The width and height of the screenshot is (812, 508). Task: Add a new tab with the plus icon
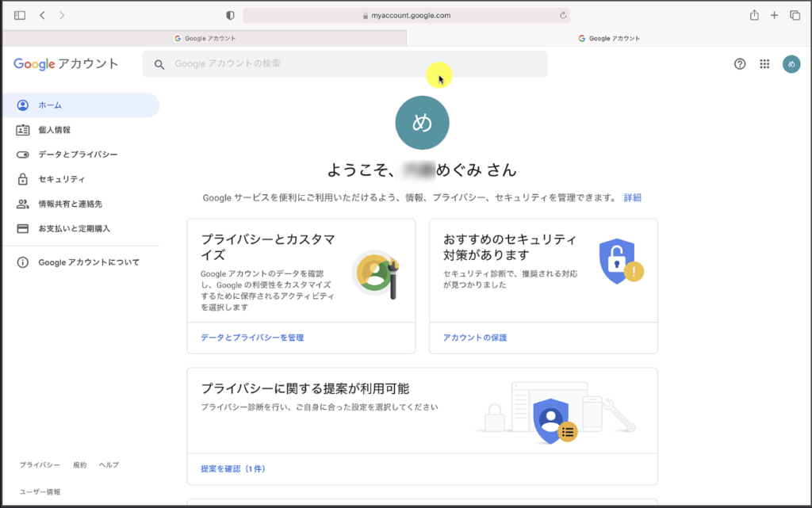click(x=774, y=16)
